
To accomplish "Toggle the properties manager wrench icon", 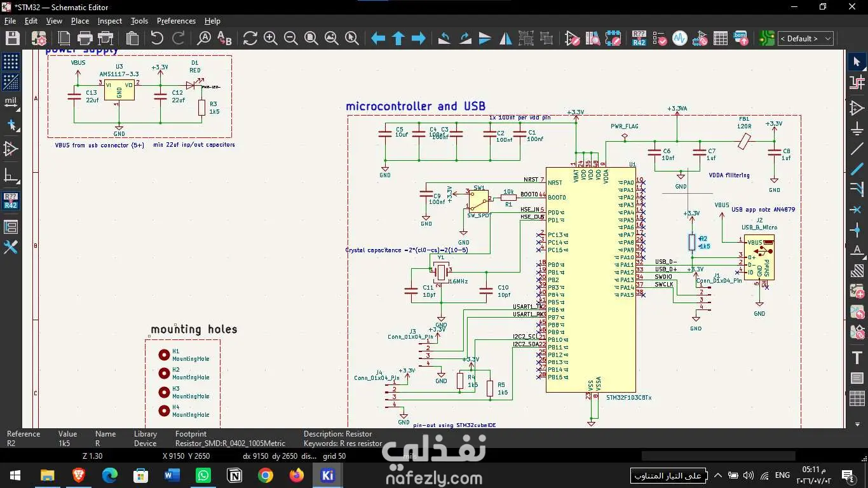I will [11, 247].
